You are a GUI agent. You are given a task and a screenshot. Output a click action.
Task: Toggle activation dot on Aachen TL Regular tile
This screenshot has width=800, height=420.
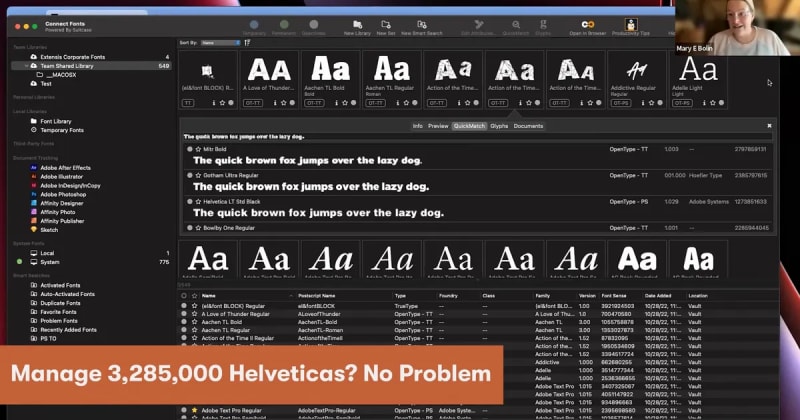tap(415, 103)
